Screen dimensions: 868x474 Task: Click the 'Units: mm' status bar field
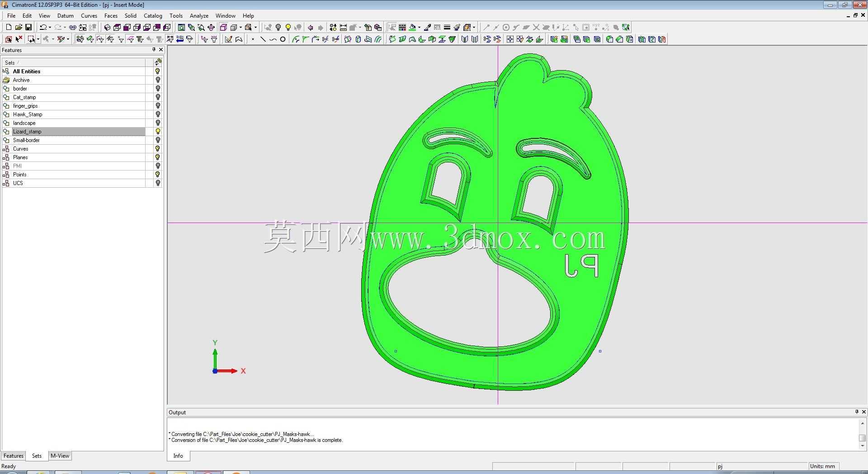823,466
